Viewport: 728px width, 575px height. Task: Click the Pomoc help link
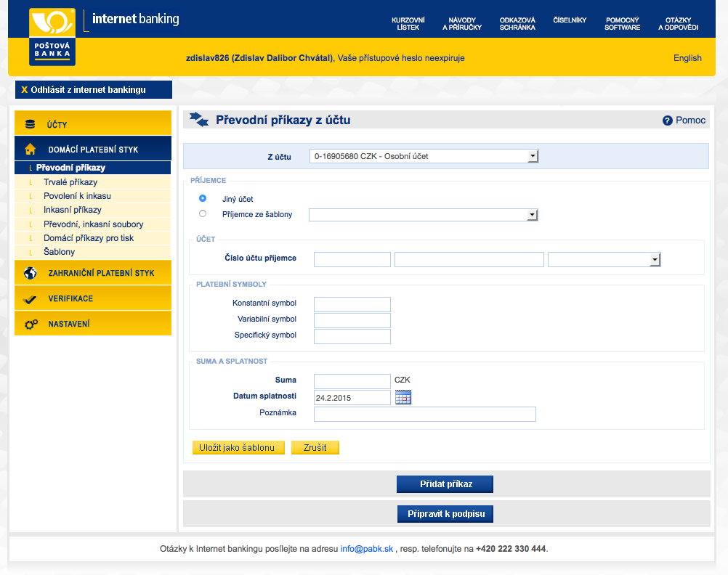click(690, 121)
